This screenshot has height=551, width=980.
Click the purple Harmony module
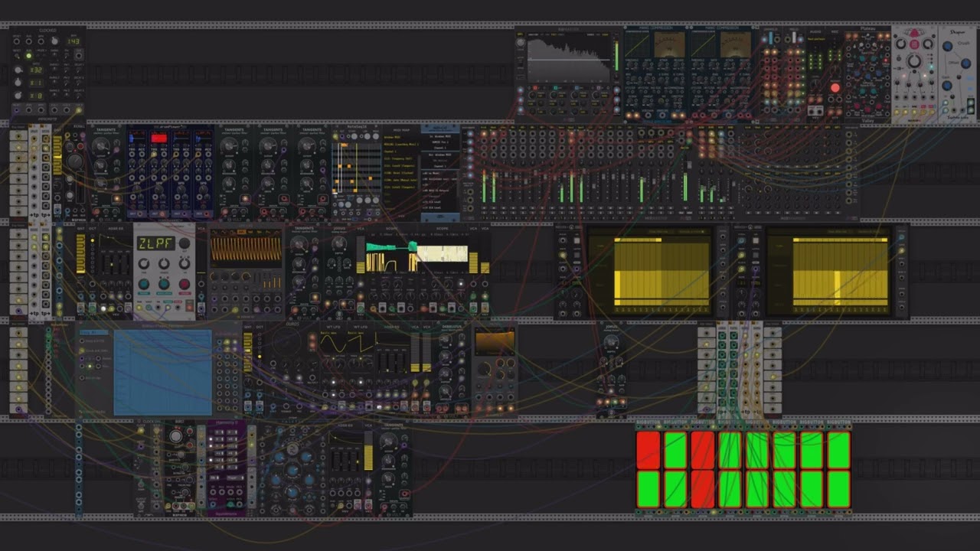(227, 468)
